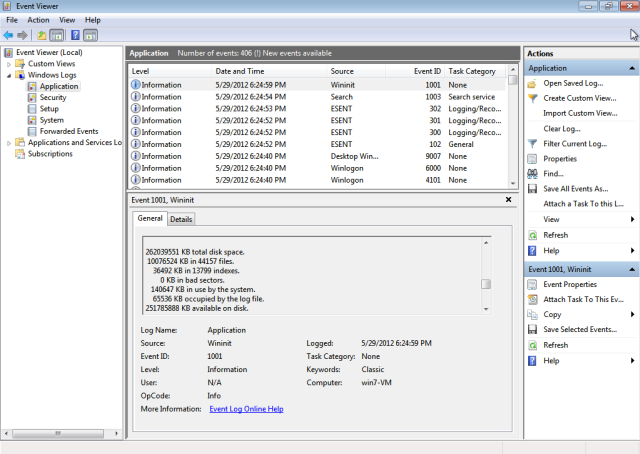The height and width of the screenshot is (454, 640).
Task: Click the Save All Events As disk icon
Action: point(532,189)
